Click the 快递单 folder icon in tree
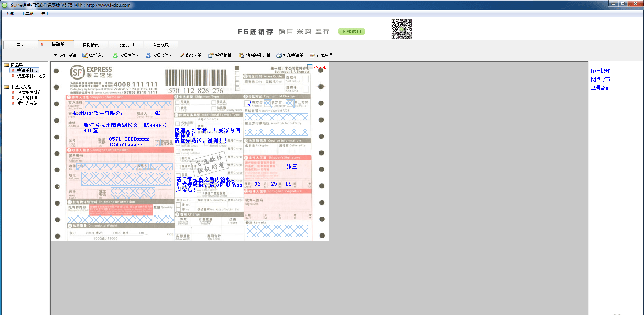Viewport: 644px width, 315px height. pos(6,65)
